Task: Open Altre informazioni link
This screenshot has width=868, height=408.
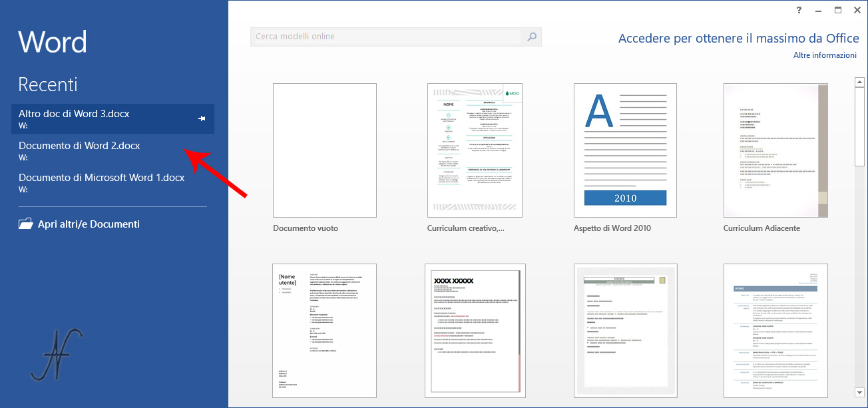Action: pyautogui.click(x=825, y=55)
